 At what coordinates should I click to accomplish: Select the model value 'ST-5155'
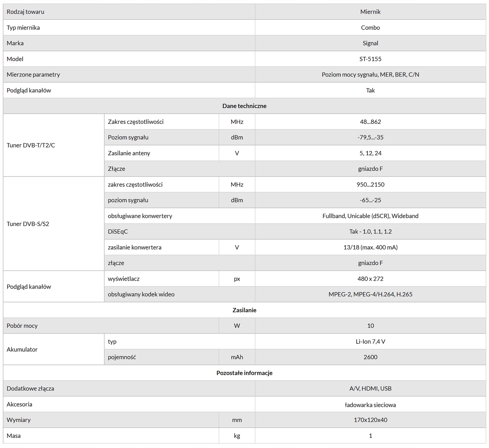click(370, 59)
